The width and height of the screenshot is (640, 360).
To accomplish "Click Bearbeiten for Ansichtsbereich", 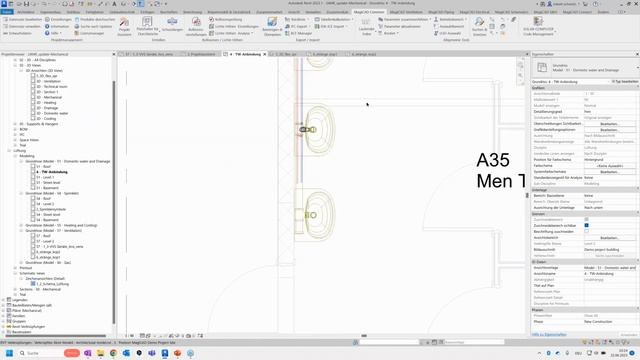I will [x=609, y=238].
